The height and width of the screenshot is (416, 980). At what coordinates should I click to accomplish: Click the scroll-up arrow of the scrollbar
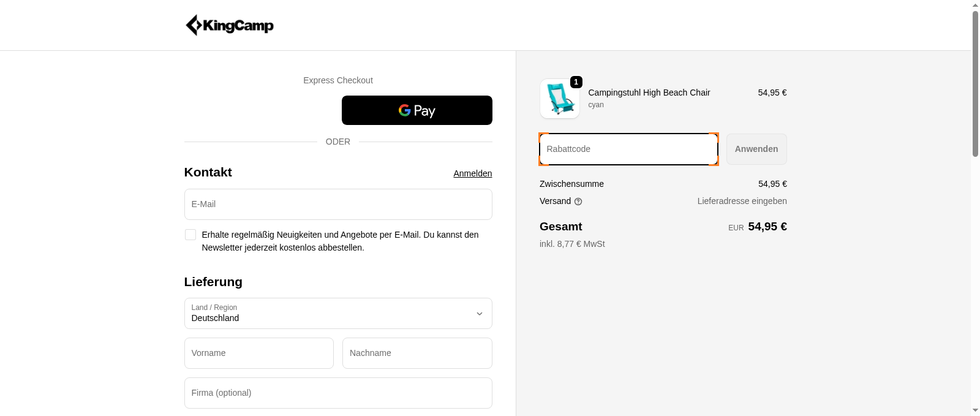click(x=975, y=5)
